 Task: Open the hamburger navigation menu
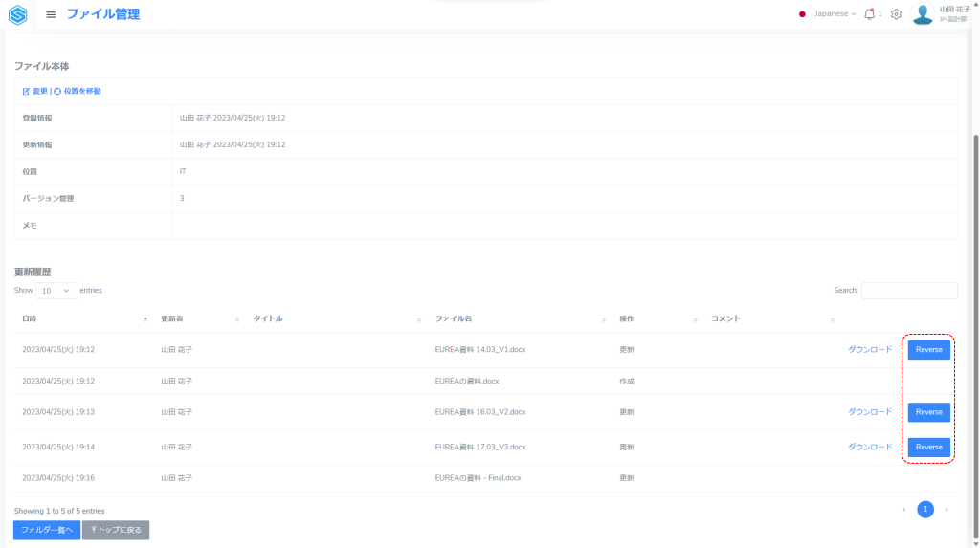pyautogui.click(x=51, y=14)
